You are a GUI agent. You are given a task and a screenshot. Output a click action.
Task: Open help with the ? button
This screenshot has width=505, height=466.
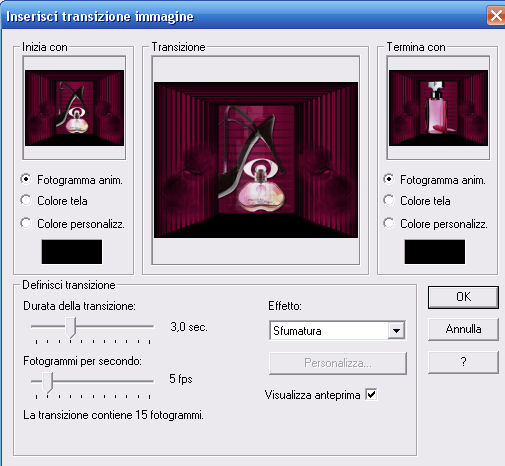click(x=463, y=362)
